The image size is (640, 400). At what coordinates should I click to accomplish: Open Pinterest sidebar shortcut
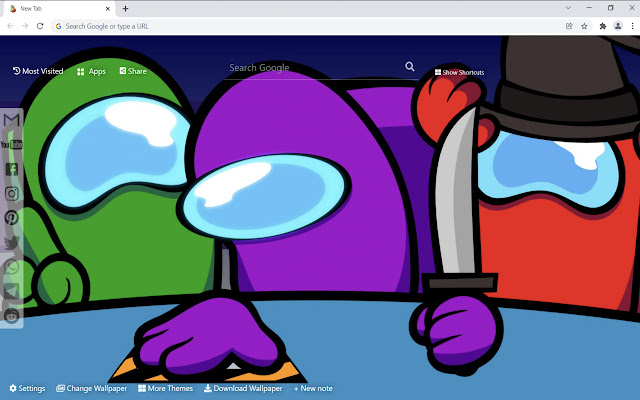coord(11,217)
